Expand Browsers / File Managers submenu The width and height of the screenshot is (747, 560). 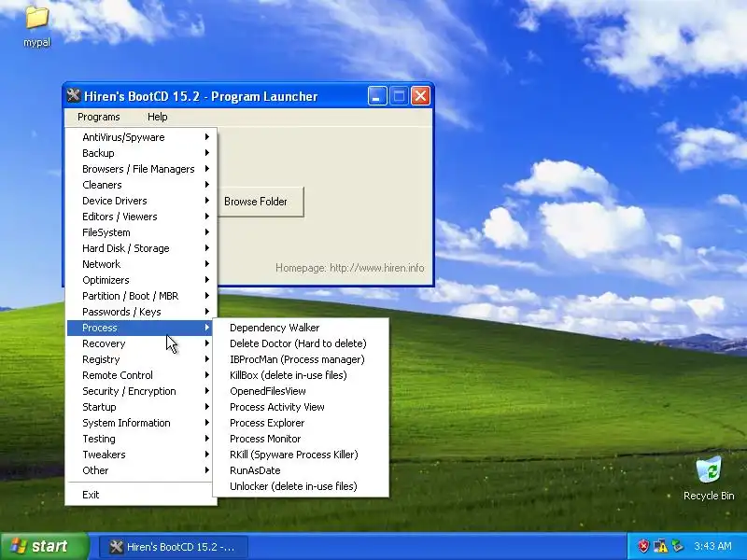(142, 169)
